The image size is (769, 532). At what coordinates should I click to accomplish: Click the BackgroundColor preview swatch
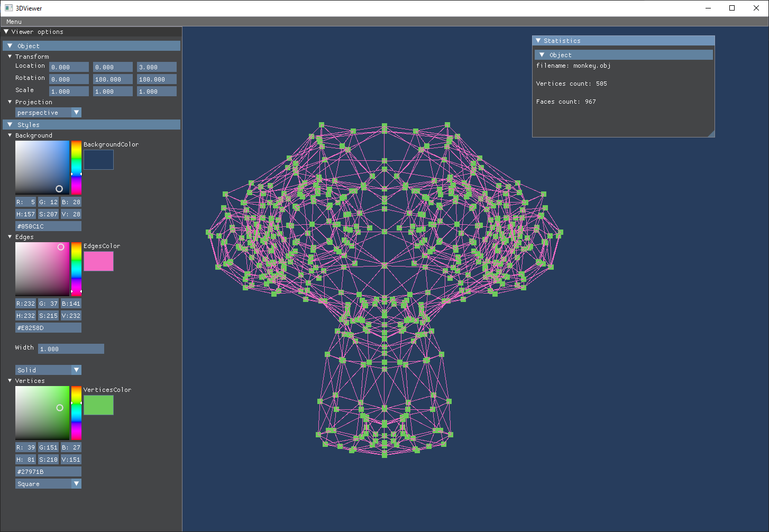[x=98, y=160]
